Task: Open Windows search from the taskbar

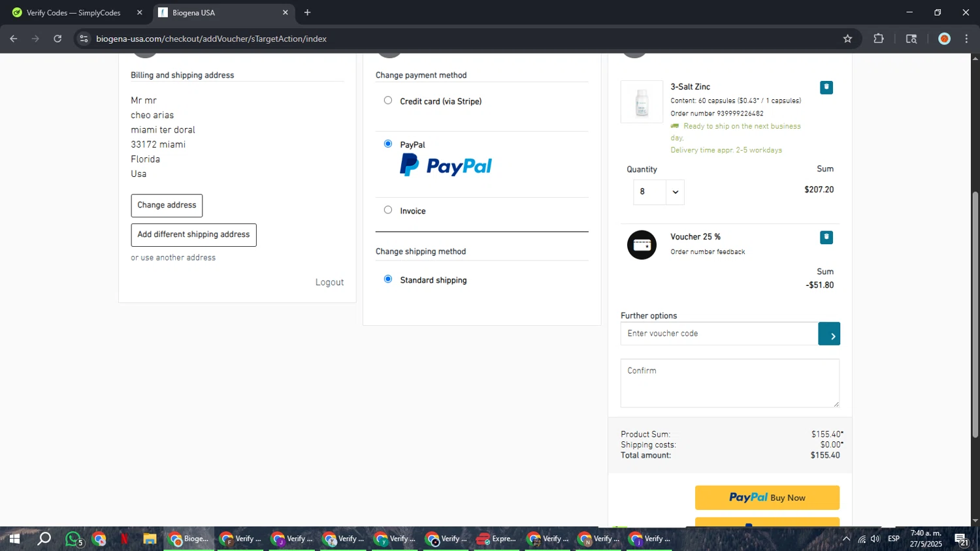Action: click(44, 539)
